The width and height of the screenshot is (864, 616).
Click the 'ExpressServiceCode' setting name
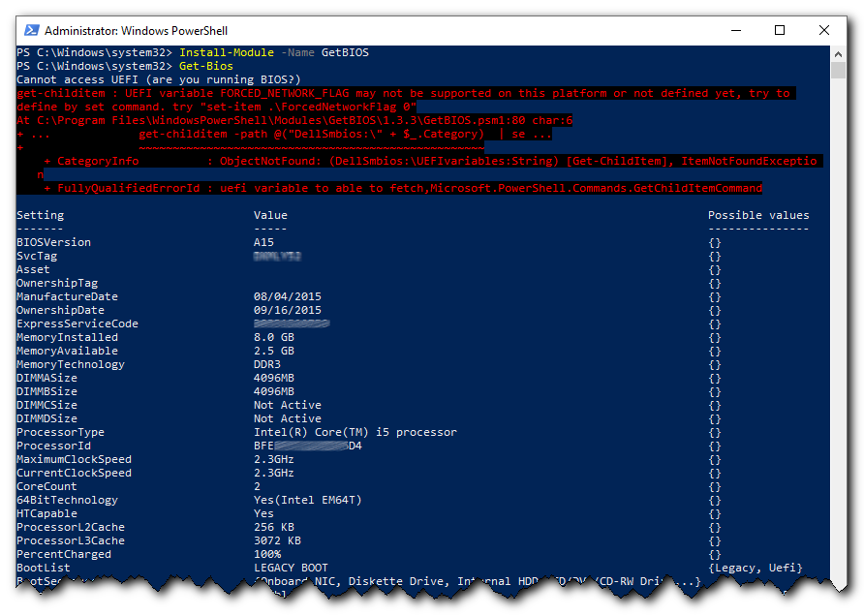coord(77,323)
